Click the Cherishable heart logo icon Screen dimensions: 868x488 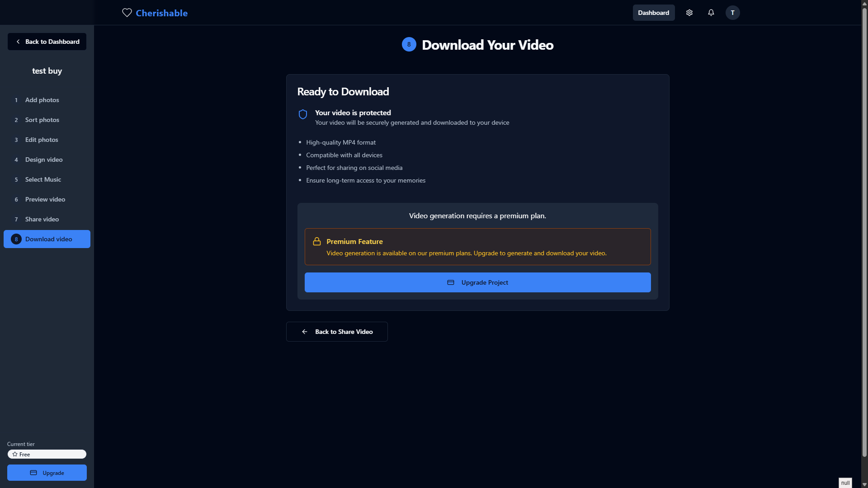pyautogui.click(x=127, y=13)
